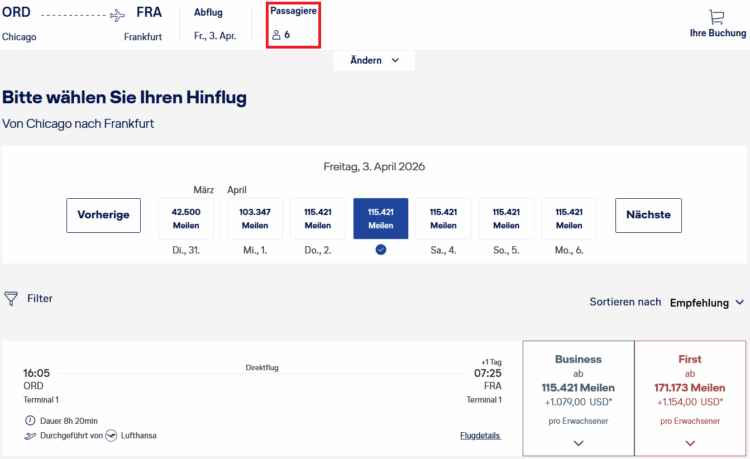Click the clock icon next to Dauer
Viewport: 750px width, 459px height.
click(30, 420)
